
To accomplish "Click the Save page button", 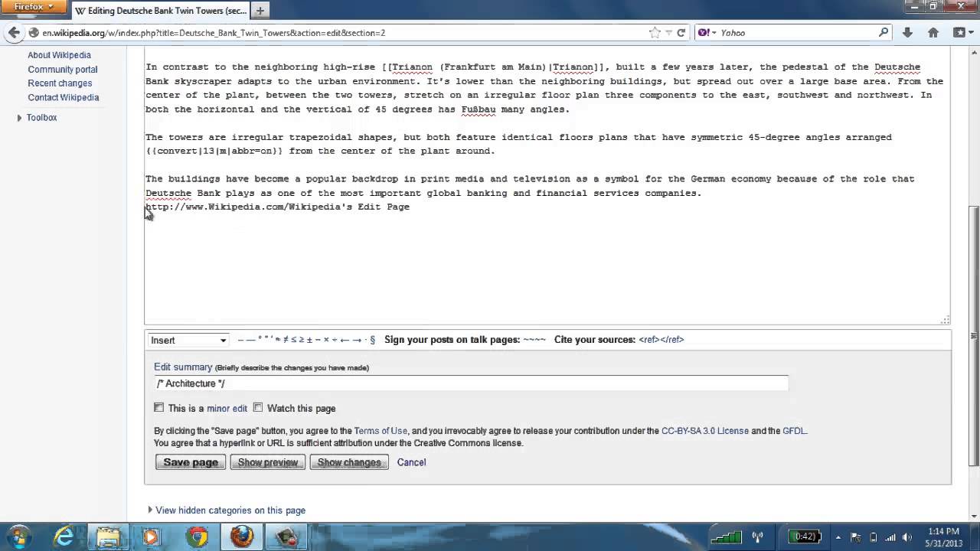I will click(191, 462).
